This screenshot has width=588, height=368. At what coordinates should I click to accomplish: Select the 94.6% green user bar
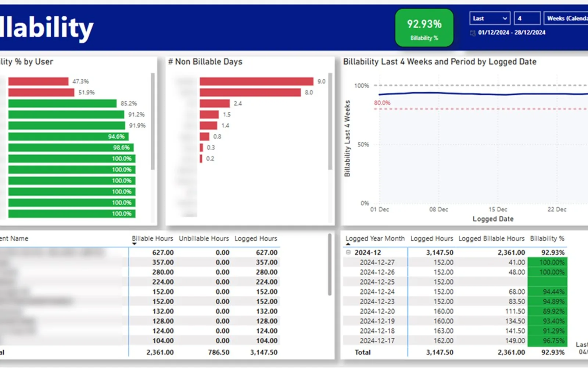[68, 137]
